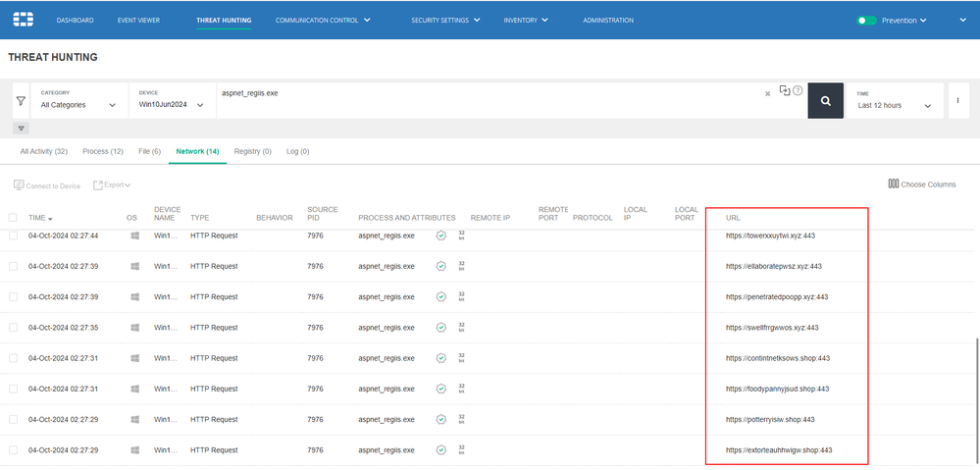Open the filter funnel icon

click(21, 101)
